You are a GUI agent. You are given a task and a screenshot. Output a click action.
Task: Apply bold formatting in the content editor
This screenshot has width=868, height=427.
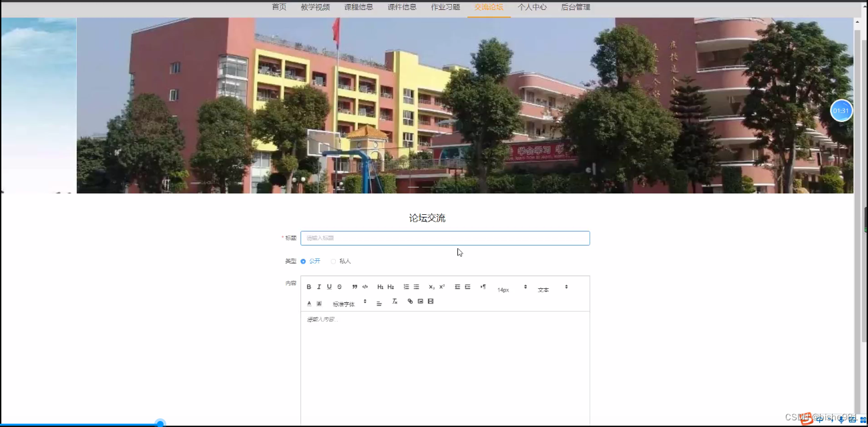(x=309, y=287)
